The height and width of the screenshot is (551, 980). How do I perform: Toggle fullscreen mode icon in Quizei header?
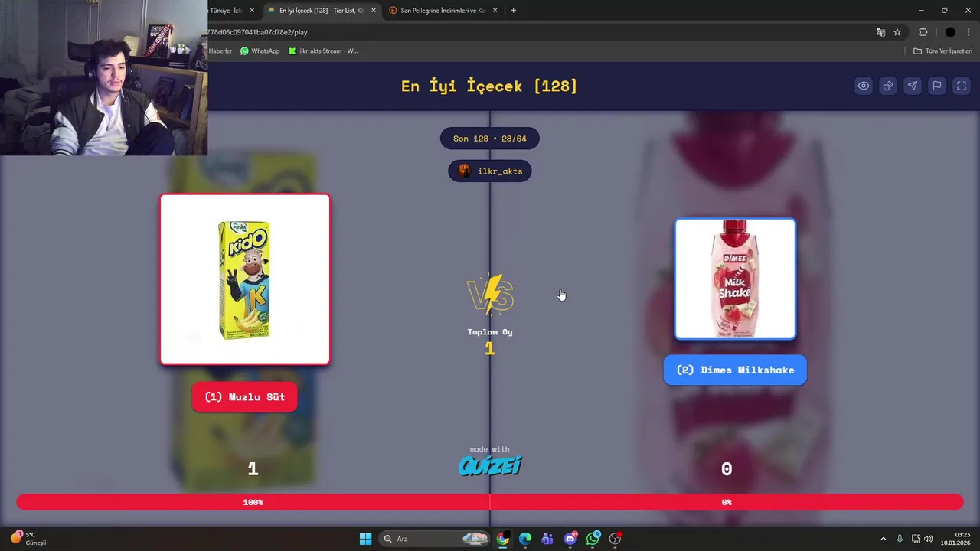click(x=962, y=86)
